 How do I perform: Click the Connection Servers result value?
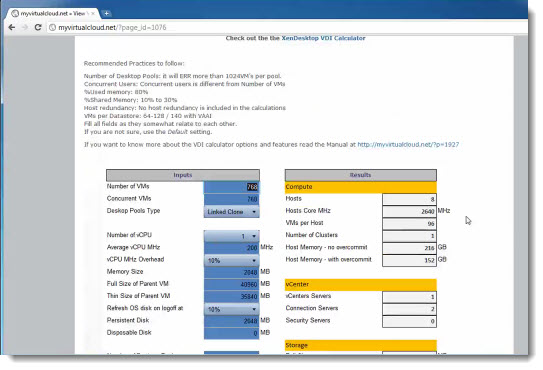point(409,309)
